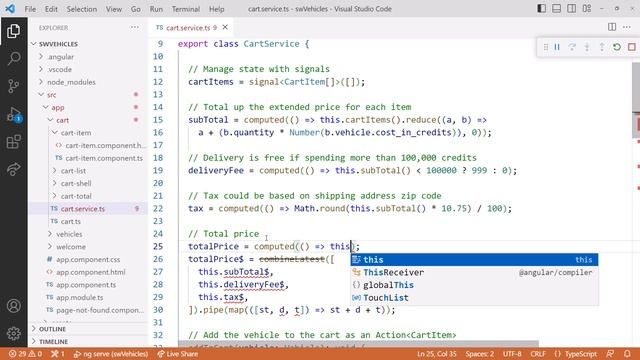Change end of line sequence CRLF

click(538, 354)
